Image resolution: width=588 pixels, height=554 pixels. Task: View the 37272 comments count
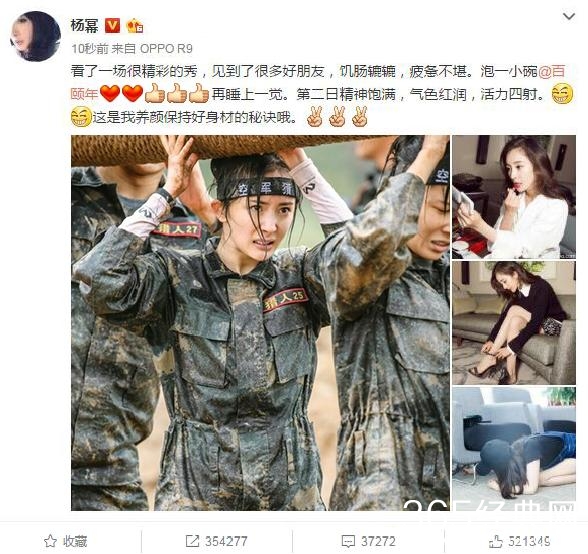(x=378, y=541)
